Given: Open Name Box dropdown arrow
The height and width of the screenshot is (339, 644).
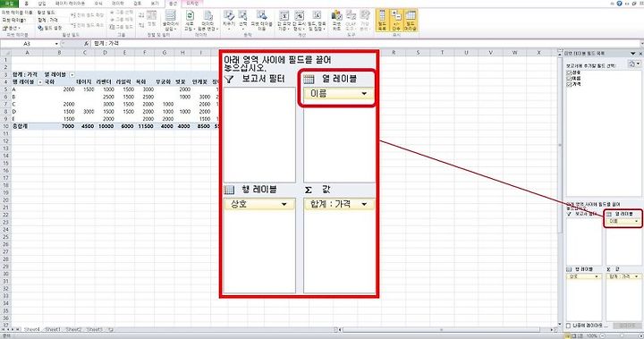Looking at the screenshot, I should tap(56, 44).
